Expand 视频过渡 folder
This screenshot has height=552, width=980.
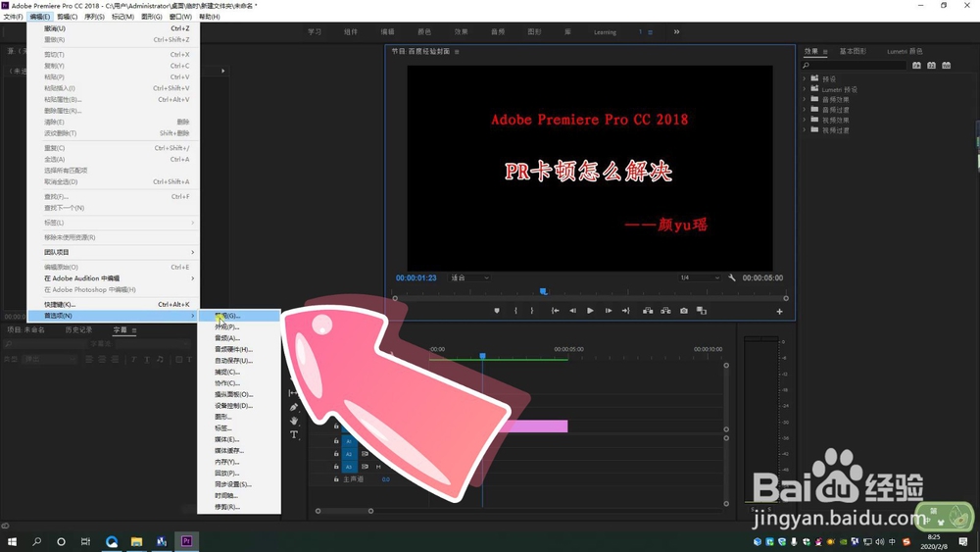tap(805, 130)
